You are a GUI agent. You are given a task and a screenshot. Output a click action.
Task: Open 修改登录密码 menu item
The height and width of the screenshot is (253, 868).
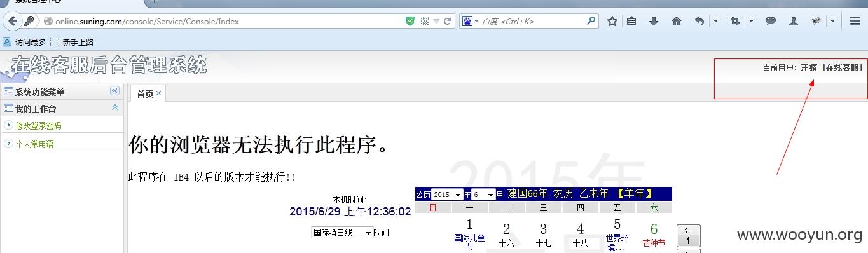tap(38, 126)
